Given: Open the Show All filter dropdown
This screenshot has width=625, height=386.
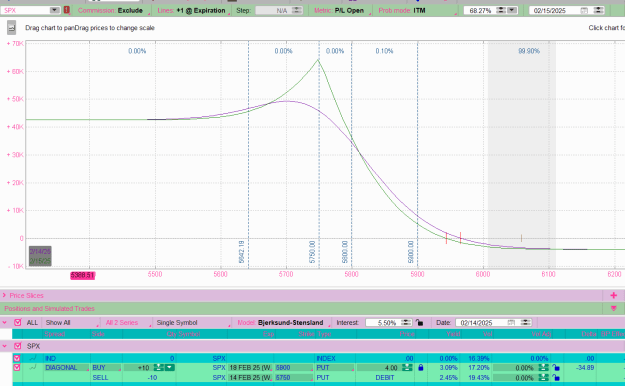Looking at the screenshot, I should coord(71,323).
